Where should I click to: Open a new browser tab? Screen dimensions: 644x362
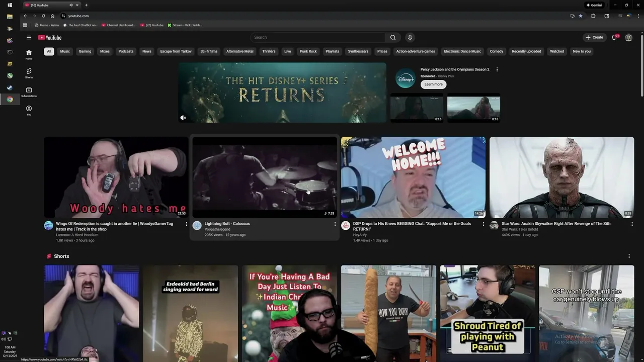pos(86,5)
